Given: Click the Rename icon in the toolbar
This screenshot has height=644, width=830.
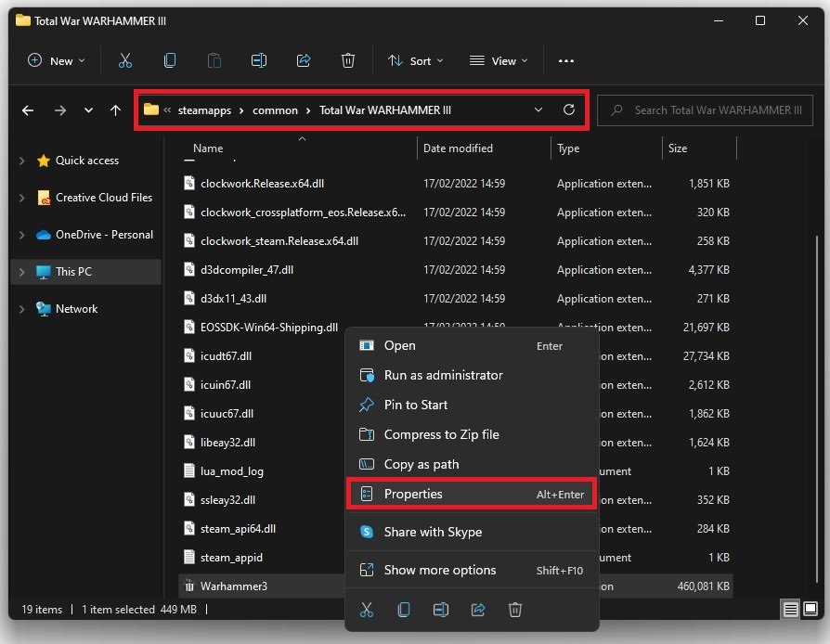Looking at the screenshot, I should coord(259,61).
